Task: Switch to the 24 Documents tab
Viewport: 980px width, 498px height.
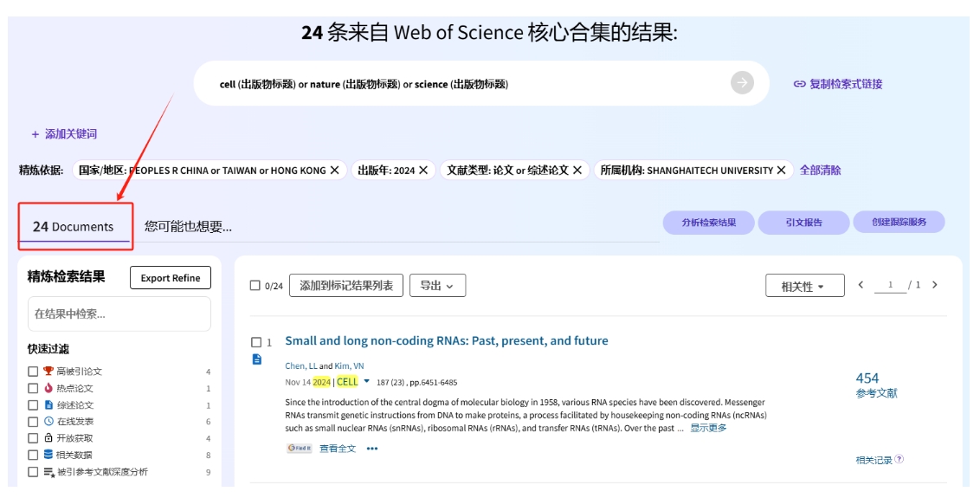Action: pos(73,226)
